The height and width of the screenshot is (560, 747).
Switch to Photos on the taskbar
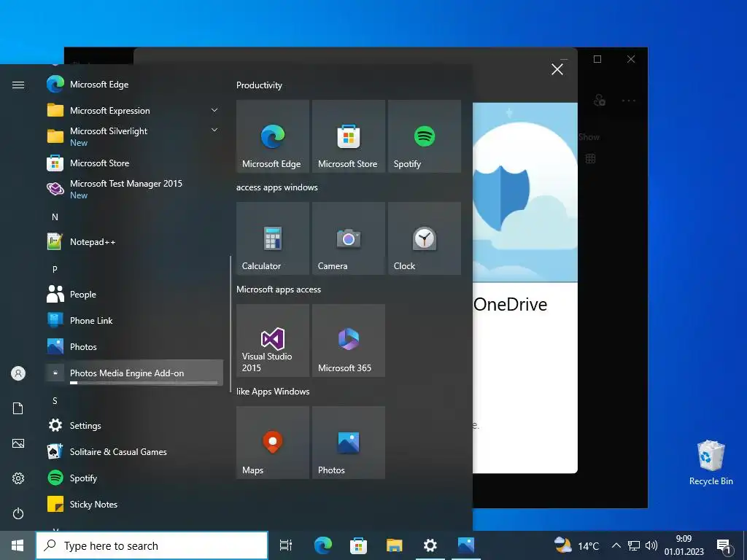(466, 545)
